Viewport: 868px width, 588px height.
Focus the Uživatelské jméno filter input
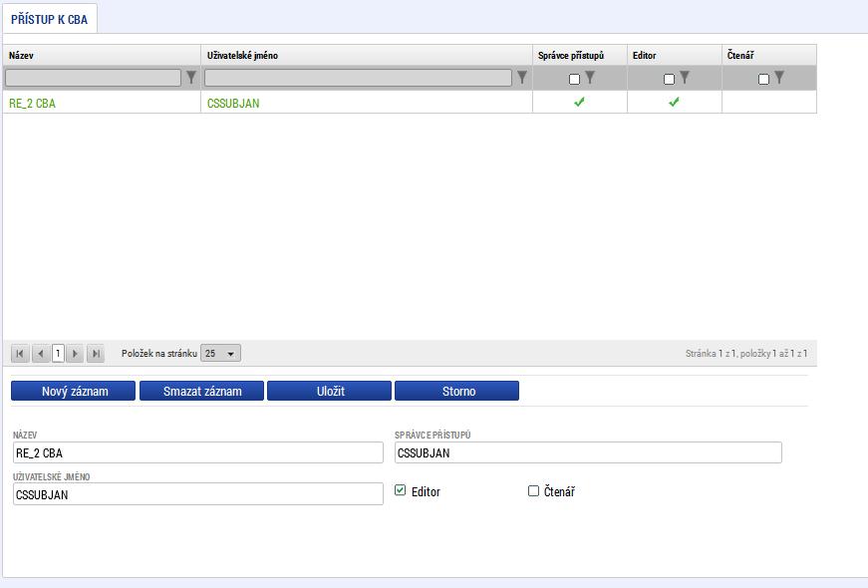(358, 78)
